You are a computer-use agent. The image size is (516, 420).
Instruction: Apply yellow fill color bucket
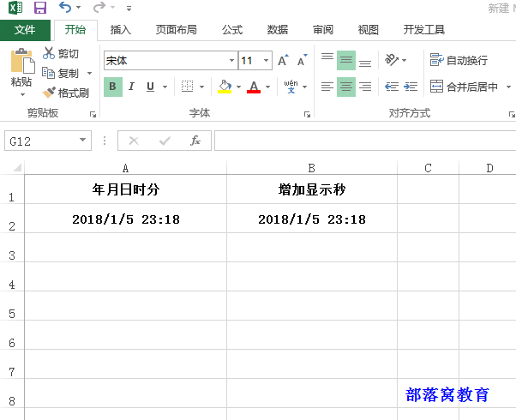225,87
